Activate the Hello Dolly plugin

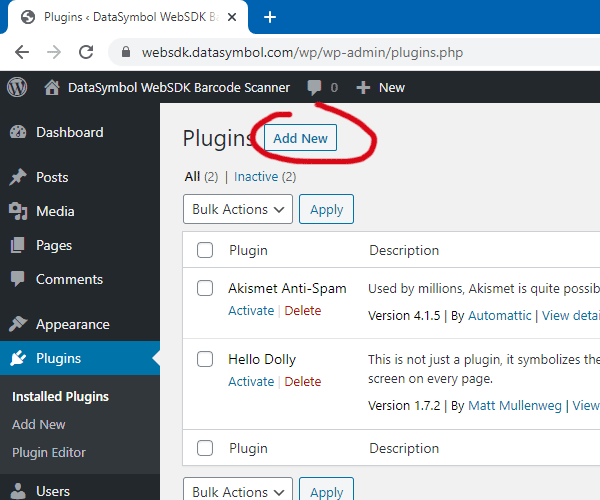click(x=251, y=381)
